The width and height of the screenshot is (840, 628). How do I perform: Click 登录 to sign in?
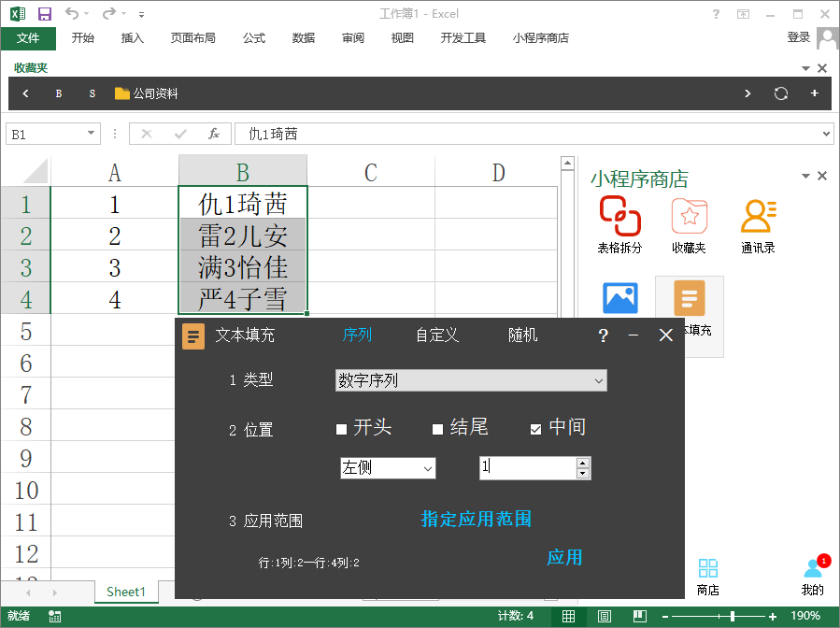click(x=798, y=37)
